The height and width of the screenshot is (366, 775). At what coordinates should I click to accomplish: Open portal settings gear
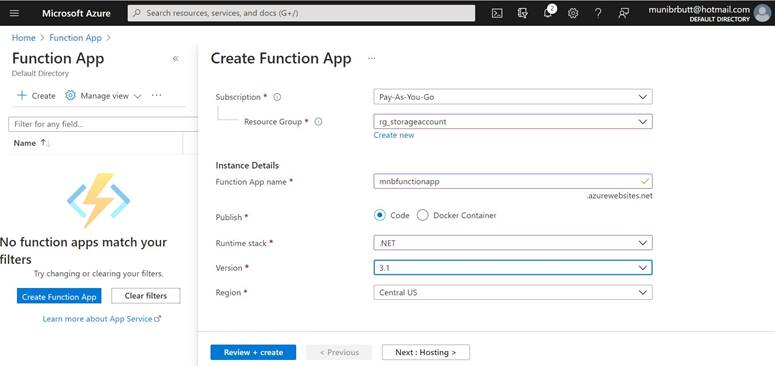573,13
